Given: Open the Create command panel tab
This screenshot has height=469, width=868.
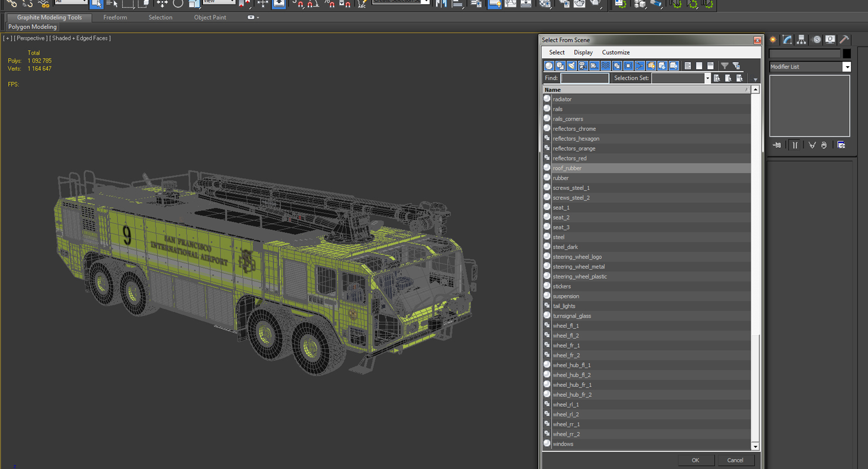Looking at the screenshot, I should [x=773, y=40].
